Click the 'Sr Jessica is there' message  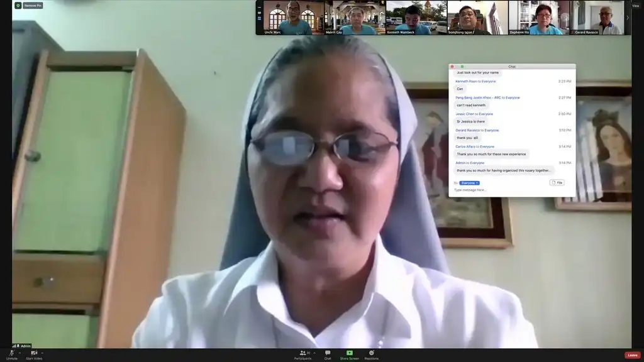tap(470, 121)
